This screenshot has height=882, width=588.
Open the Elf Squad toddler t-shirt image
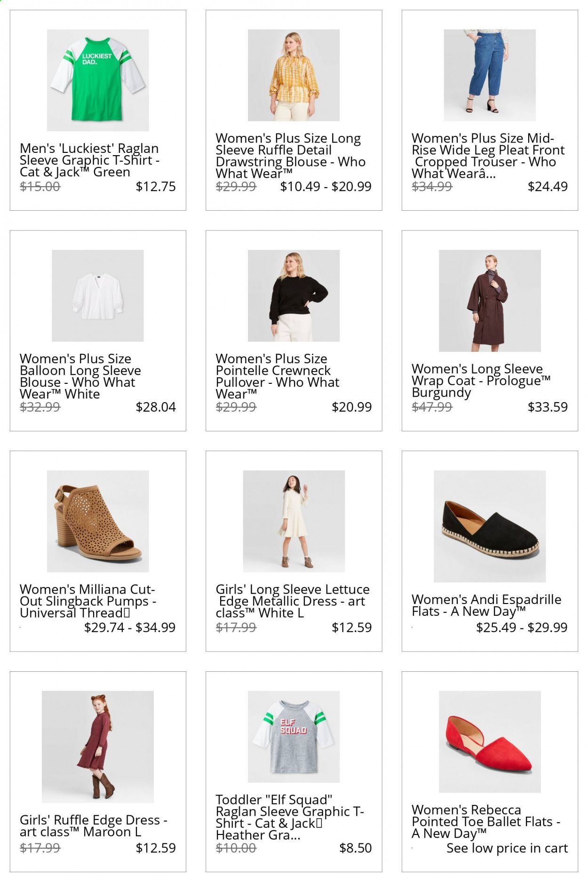pos(294,737)
